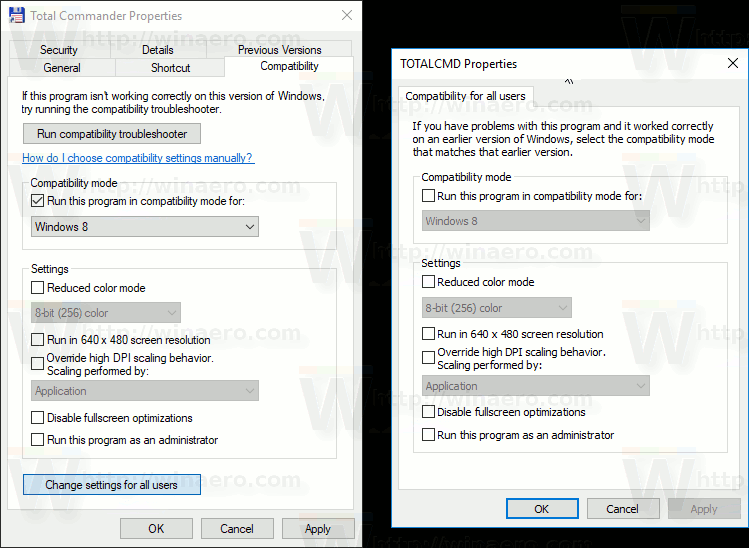Viewport: 749px width, 548px height.
Task: Select the Compatibility tab
Action: coord(289,66)
